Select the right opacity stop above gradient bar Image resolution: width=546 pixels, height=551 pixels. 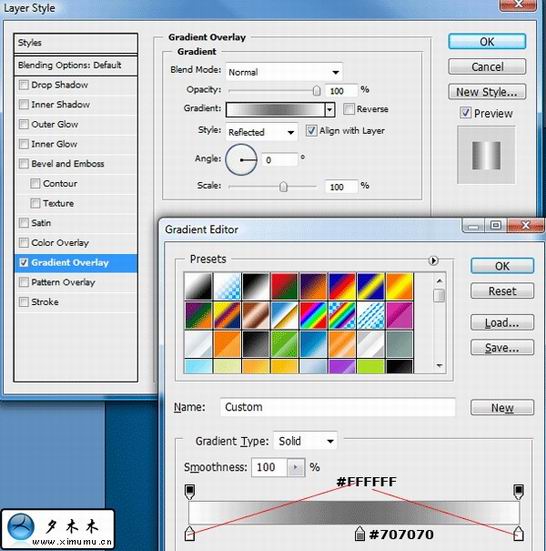point(519,491)
